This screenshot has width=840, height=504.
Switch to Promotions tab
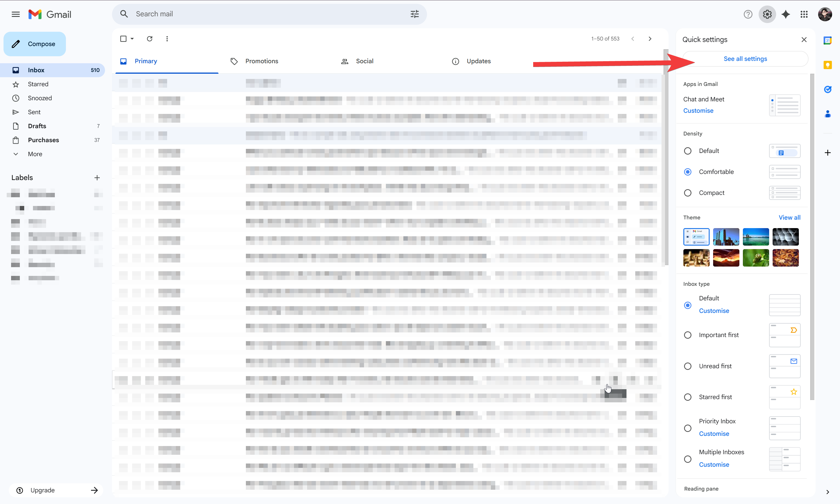pos(261,61)
